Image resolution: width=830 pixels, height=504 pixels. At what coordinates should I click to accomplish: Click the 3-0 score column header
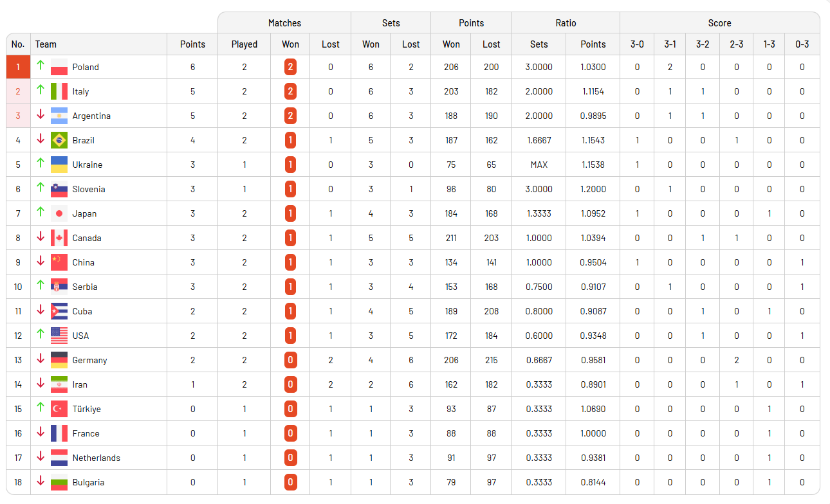tap(637, 44)
